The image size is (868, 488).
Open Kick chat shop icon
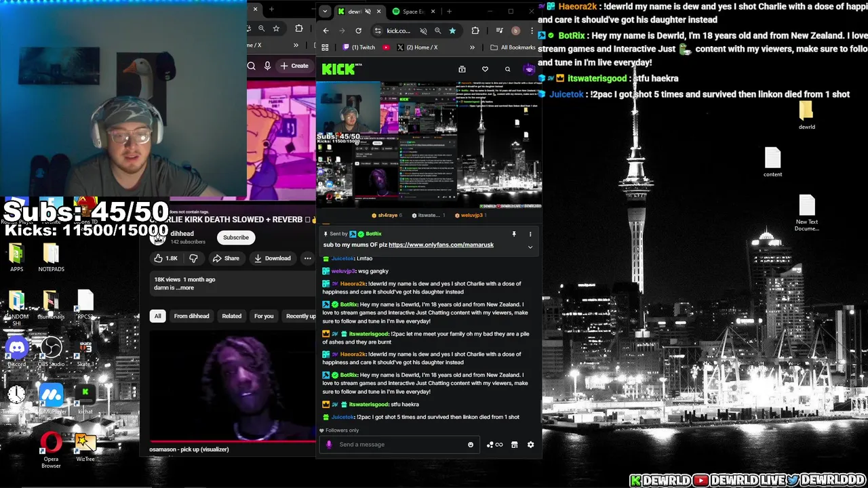point(514,445)
